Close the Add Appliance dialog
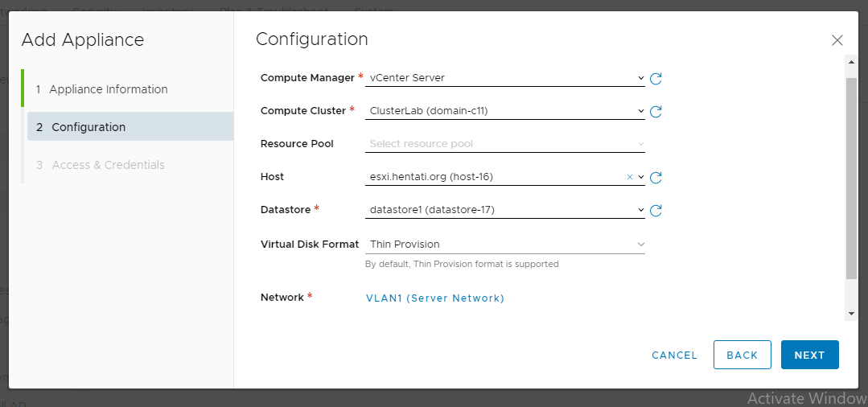The image size is (868, 407). tap(837, 40)
